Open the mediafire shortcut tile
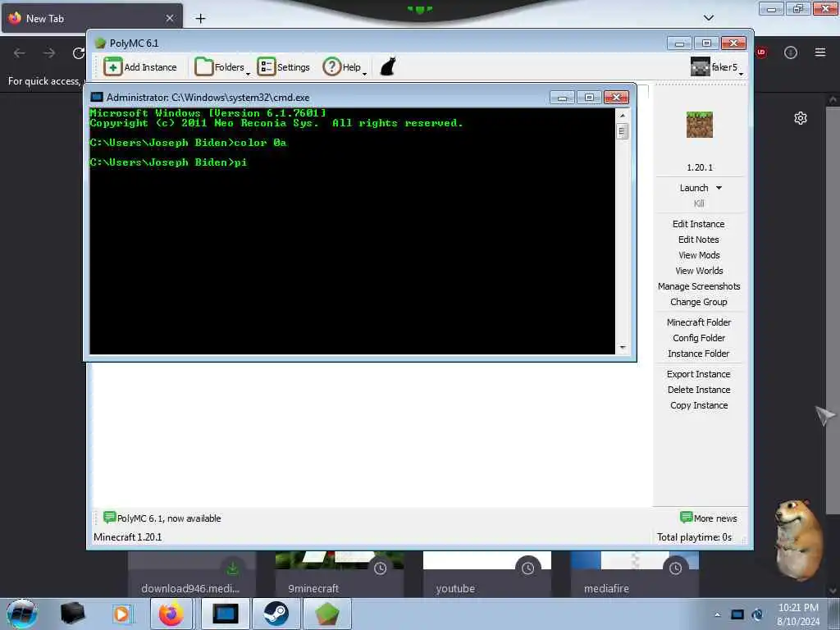840x630 pixels. point(635,573)
